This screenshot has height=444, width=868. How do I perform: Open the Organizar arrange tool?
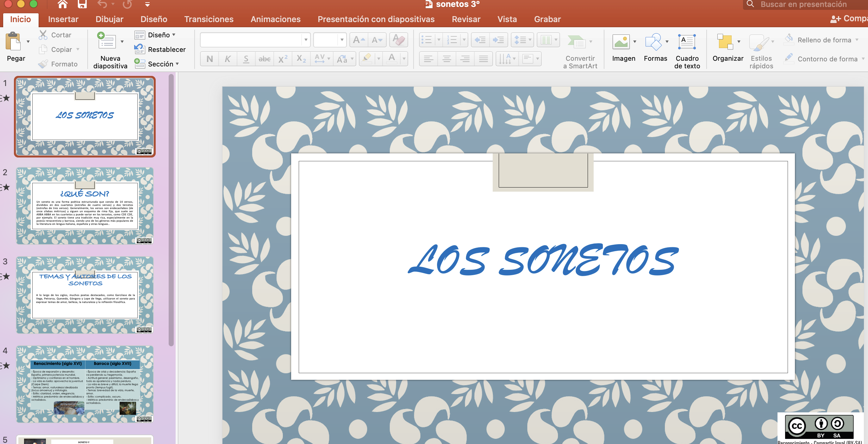point(727,48)
